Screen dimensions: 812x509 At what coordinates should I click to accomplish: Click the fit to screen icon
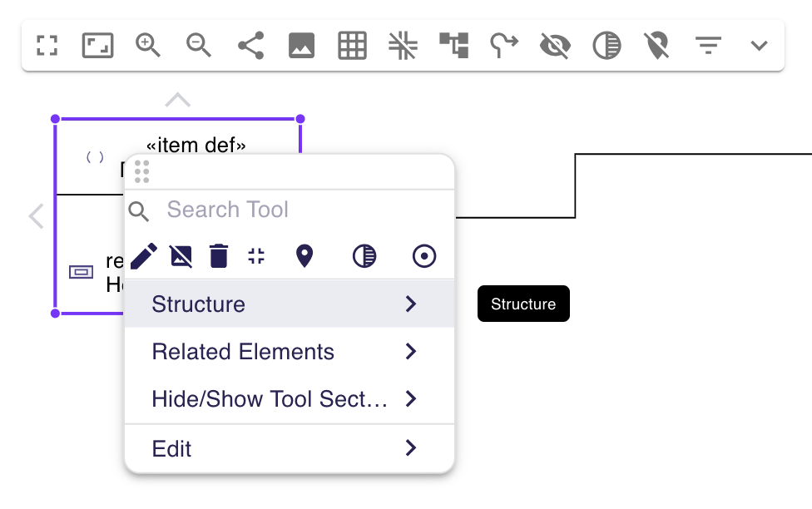(97, 46)
